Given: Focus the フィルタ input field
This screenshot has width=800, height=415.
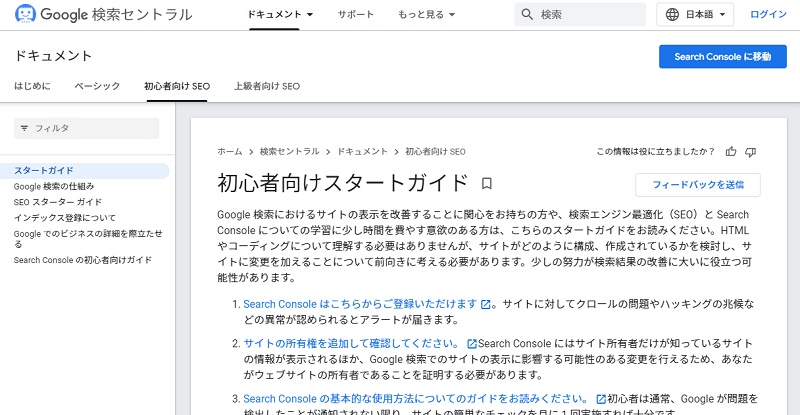Looking at the screenshot, I should 86,128.
